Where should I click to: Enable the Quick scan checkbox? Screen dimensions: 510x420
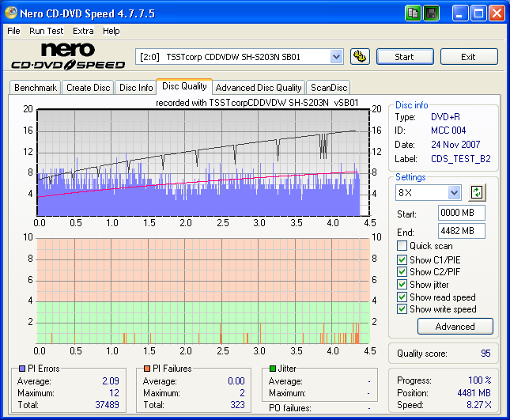[x=402, y=246]
